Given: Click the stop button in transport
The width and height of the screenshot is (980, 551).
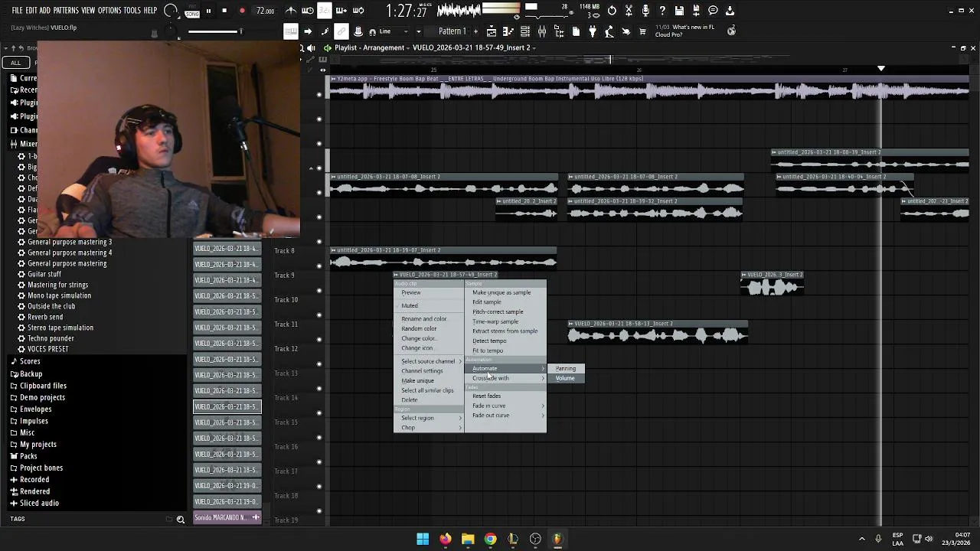Looking at the screenshot, I should tap(224, 11).
